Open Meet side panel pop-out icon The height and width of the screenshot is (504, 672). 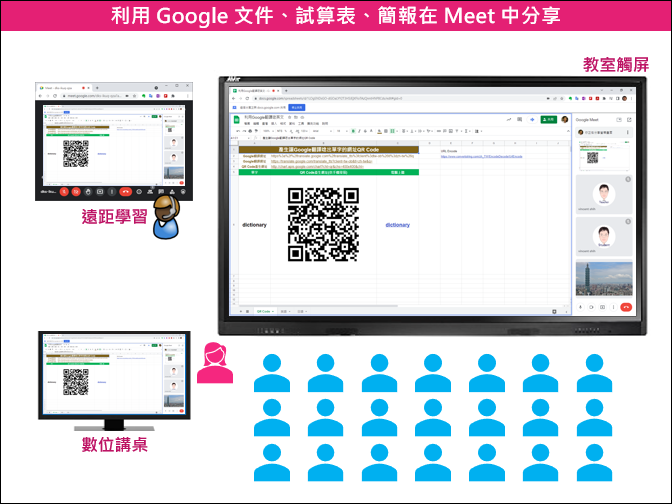(629, 120)
